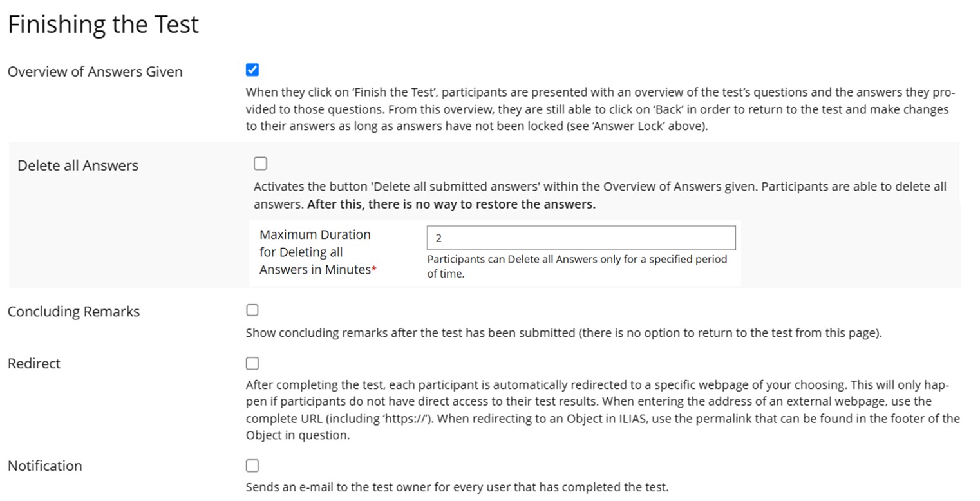Click the 'Overview of Answers Given' label
This screenshot has width=980, height=501.
point(95,71)
